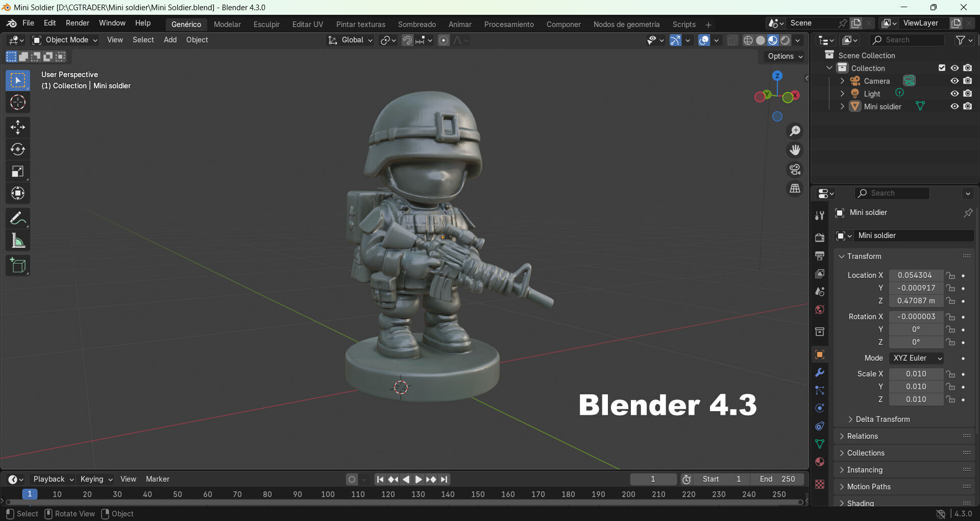Toggle camera view icon in viewport
Viewport: 980px width, 521px height.
[795, 169]
